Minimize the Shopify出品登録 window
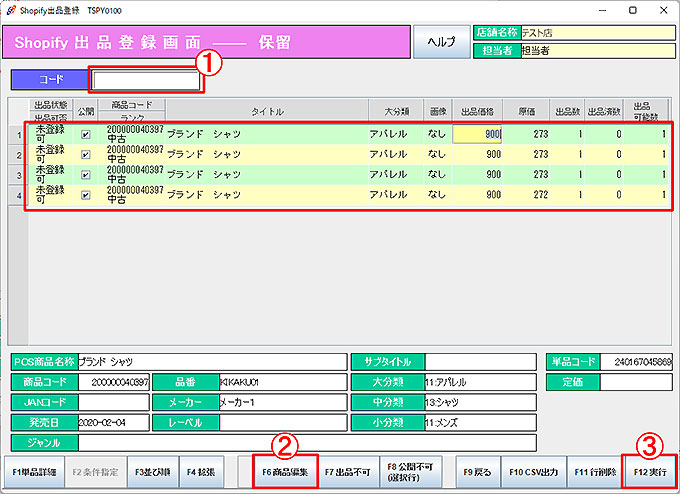 click(x=602, y=10)
